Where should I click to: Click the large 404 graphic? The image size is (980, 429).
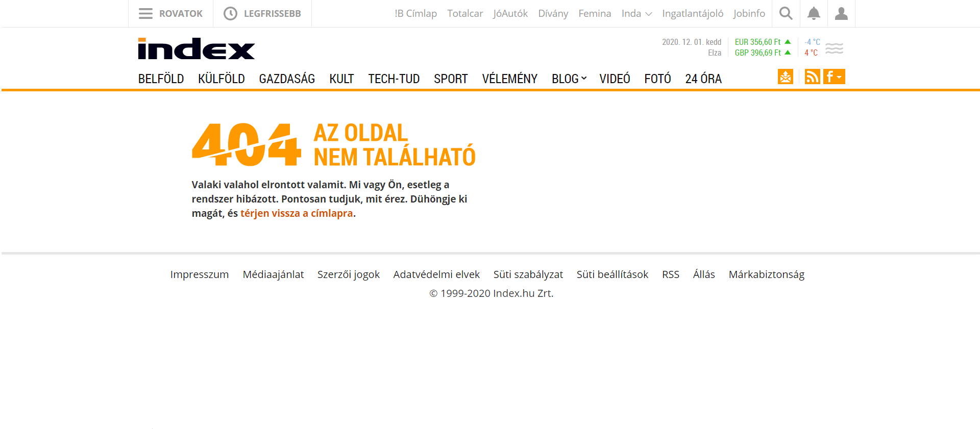(x=247, y=145)
